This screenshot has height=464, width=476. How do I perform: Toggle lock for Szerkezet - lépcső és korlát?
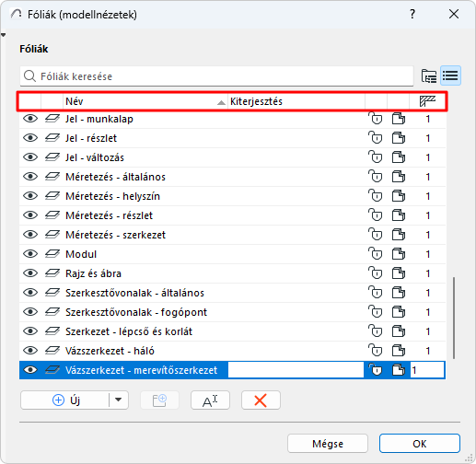376,331
